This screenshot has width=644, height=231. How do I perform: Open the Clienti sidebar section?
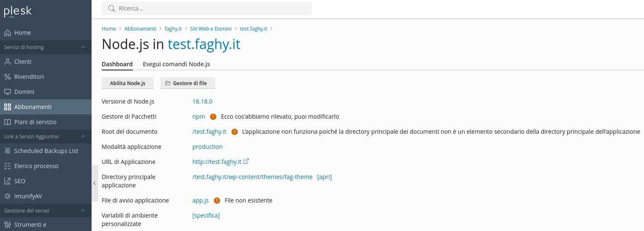(x=23, y=62)
